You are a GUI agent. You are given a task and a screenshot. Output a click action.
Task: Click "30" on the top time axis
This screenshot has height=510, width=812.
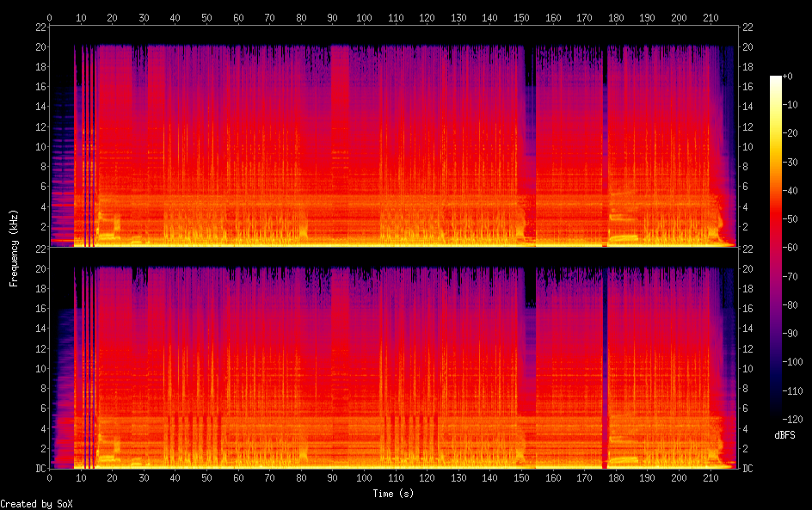pyautogui.click(x=144, y=17)
